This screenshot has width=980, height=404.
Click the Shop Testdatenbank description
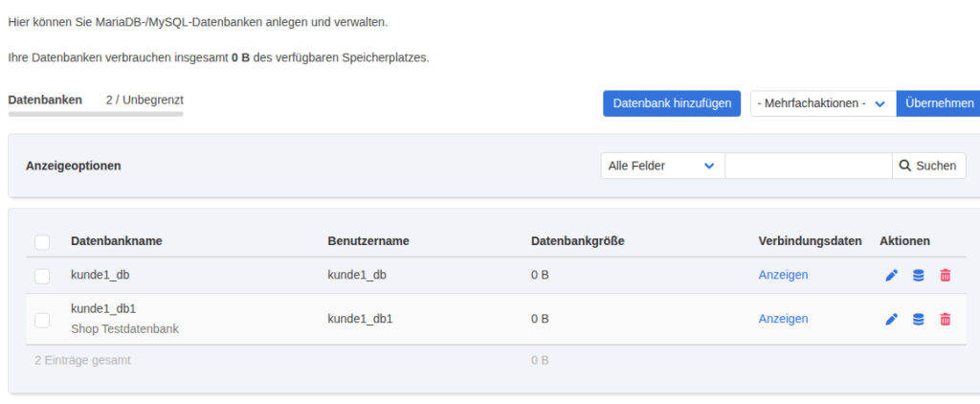[125, 328]
